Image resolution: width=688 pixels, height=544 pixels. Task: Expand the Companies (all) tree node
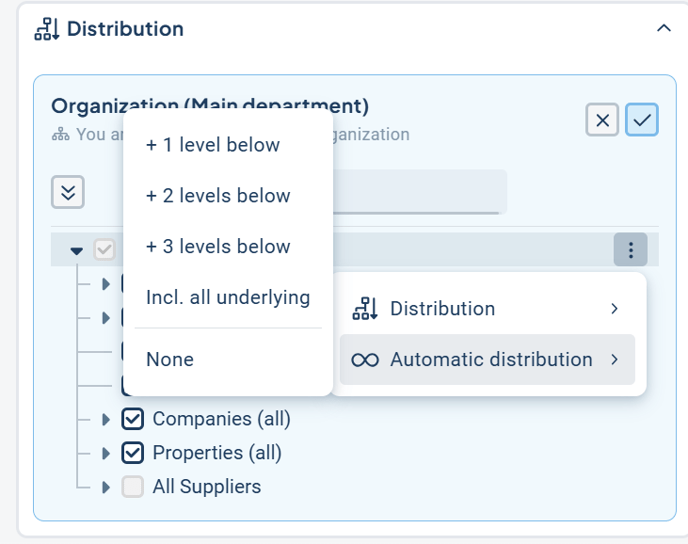(x=106, y=420)
